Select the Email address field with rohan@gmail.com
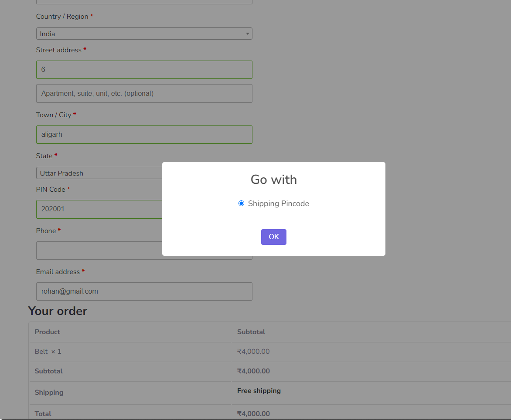This screenshot has width=511, height=420. click(144, 291)
